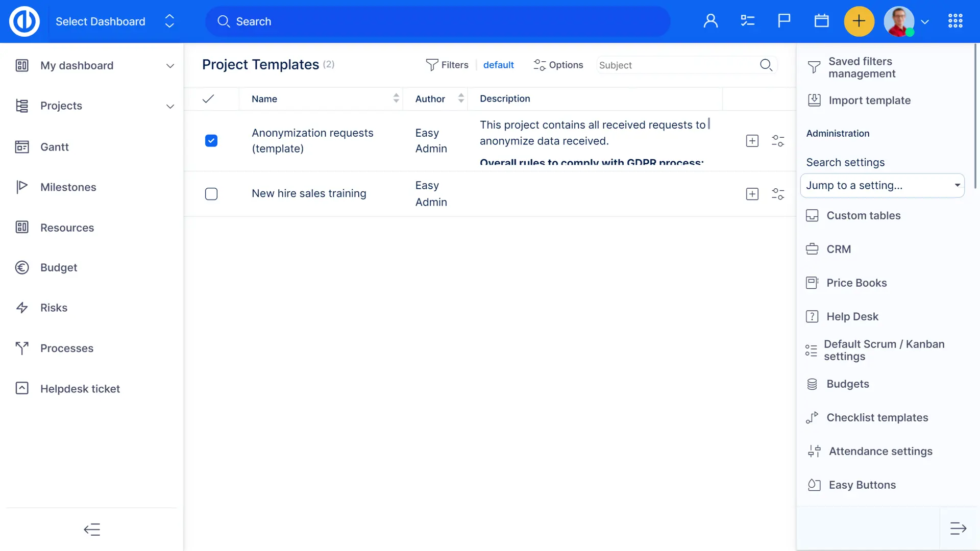This screenshot has height=551, width=980.
Task: Expand the My dashboard chevron
Action: pos(170,66)
